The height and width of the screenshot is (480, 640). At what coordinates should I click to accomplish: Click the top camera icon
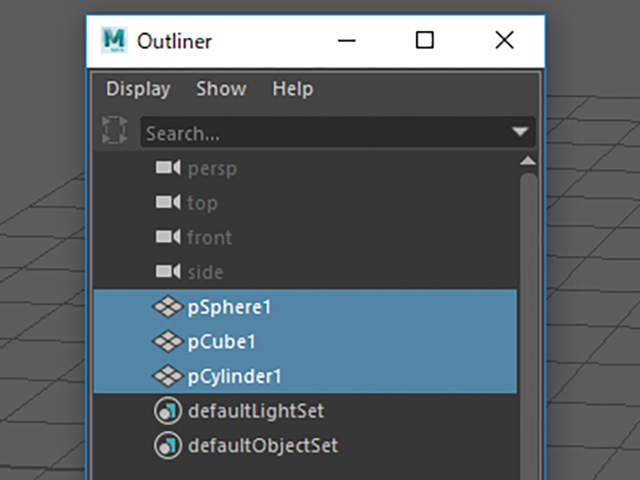168,202
